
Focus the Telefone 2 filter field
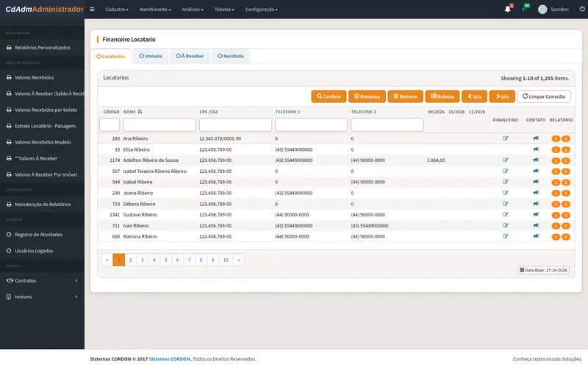(x=387, y=124)
